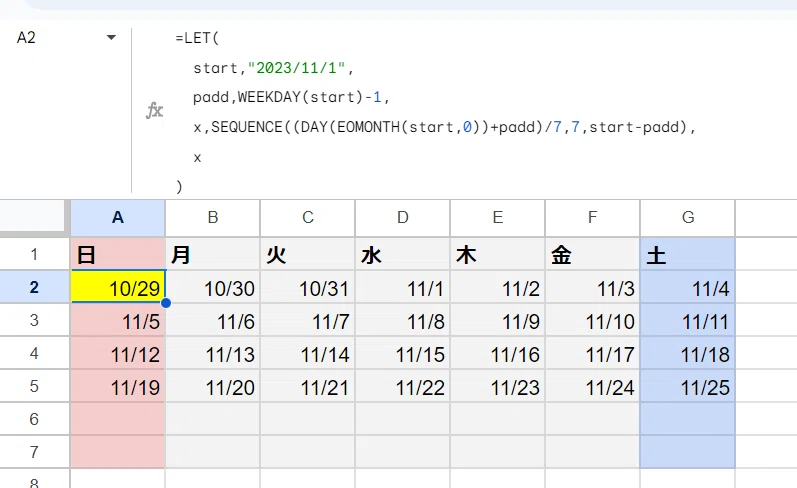Select the cell showing 11/15
Viewport: 797px width, 488px height.
pos(403,353)
